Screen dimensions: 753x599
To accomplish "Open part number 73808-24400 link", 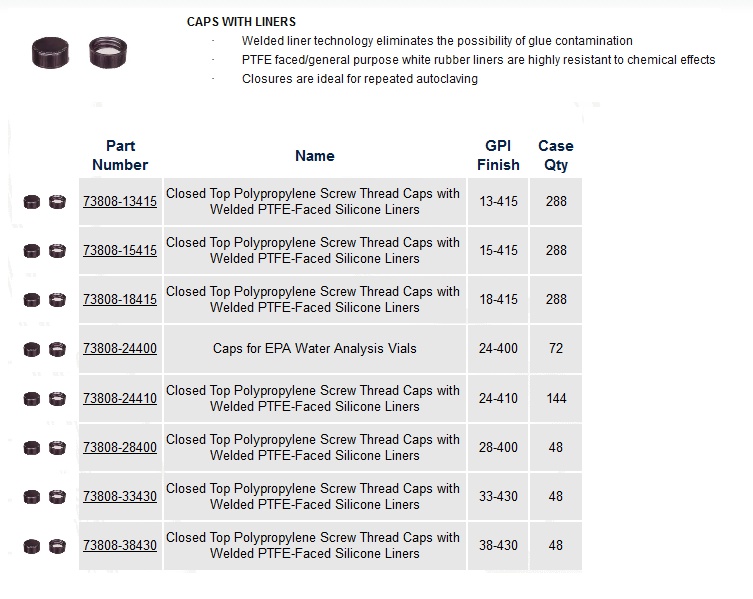I will 120,348.
